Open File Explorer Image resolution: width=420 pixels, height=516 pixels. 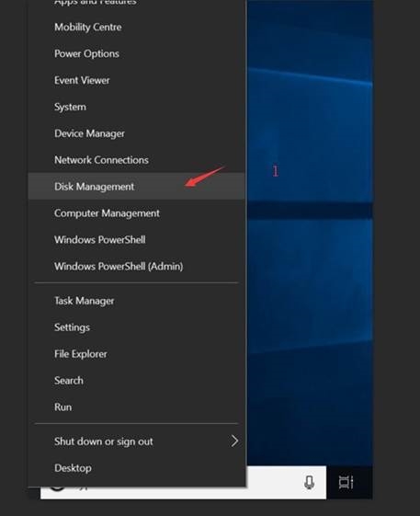coord(137,354)
